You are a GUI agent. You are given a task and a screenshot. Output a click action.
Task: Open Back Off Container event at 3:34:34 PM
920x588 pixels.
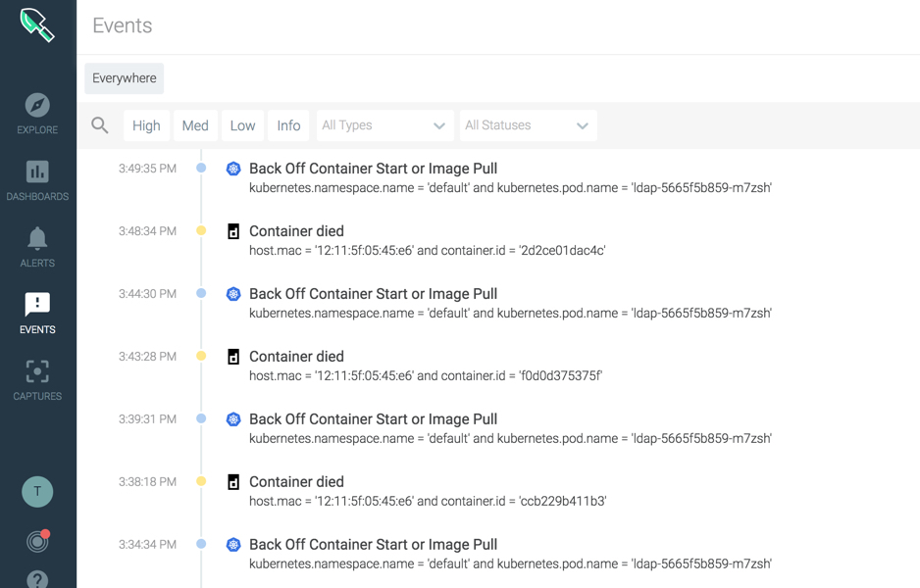(x=373, y=545)
